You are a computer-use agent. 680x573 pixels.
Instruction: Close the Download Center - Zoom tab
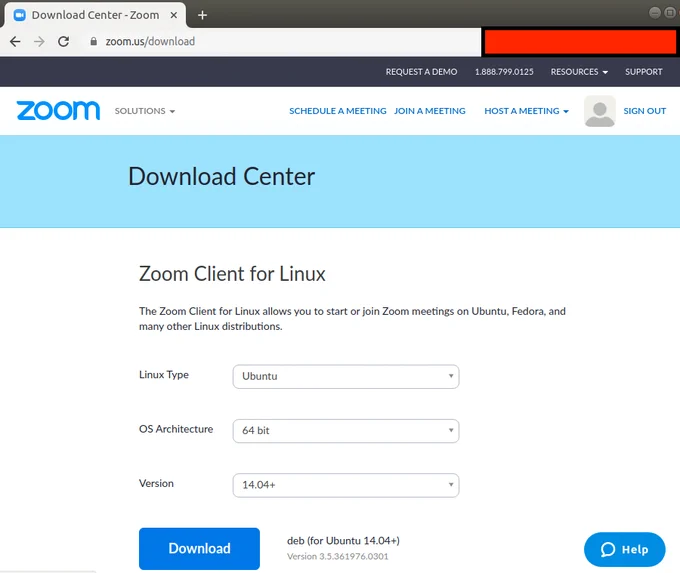coord(173,15)
